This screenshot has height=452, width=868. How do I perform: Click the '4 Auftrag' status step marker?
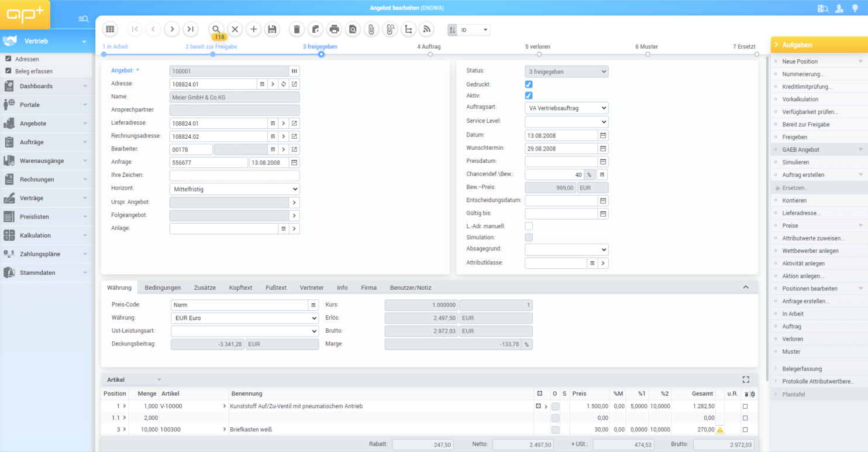click(430, 54)
